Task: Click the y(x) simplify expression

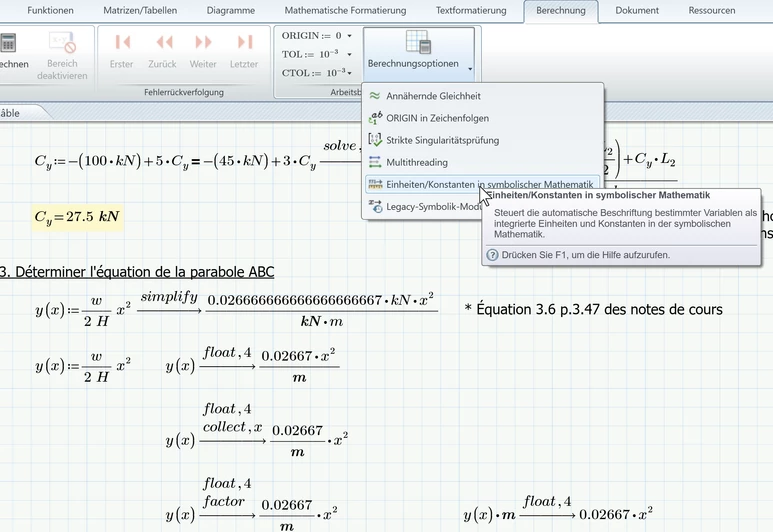Action: pos(237,311)
